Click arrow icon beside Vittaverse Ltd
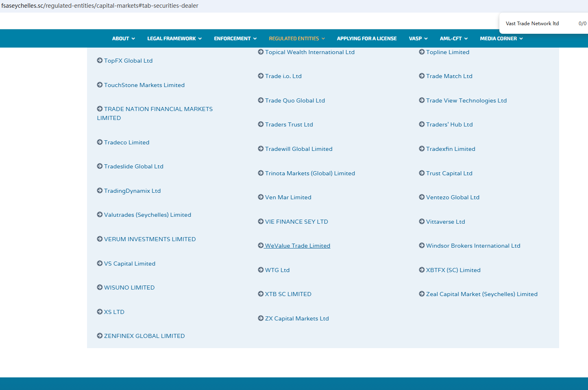 [422, 222]
